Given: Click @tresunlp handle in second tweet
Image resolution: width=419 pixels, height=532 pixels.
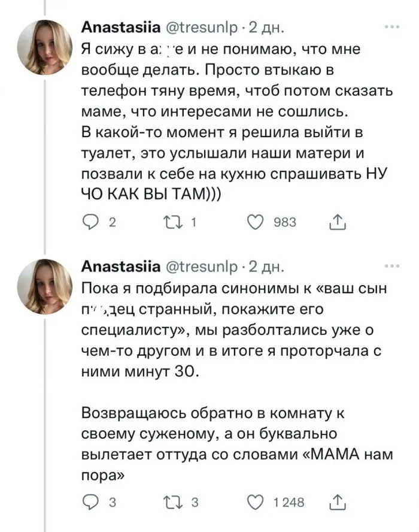Looking at the screenshot, I should coord(198,265).
